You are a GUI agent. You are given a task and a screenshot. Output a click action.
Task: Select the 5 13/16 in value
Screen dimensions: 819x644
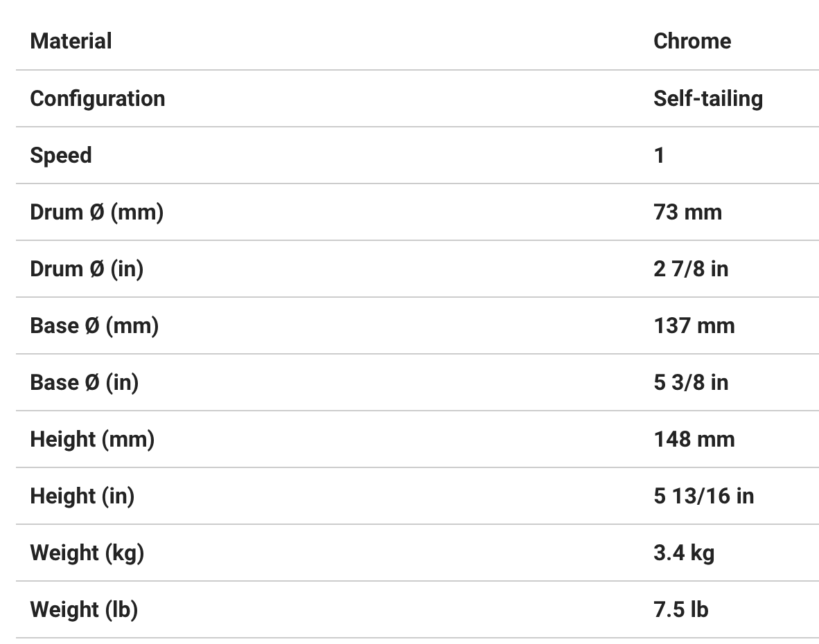click(x=703, y=496)
